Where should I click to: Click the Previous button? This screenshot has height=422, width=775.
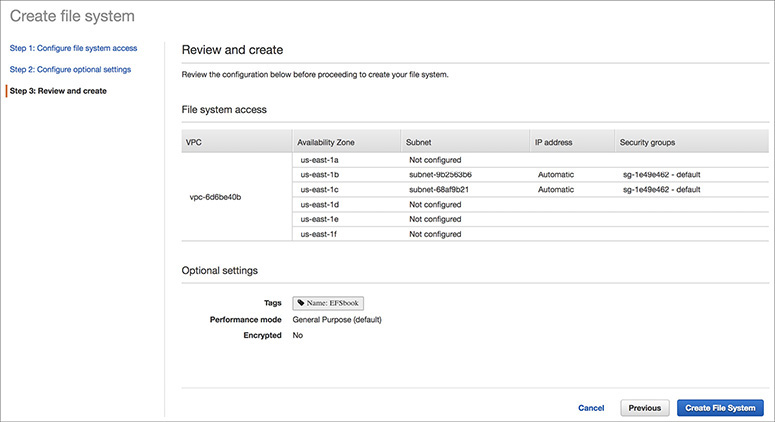(645, 408)
